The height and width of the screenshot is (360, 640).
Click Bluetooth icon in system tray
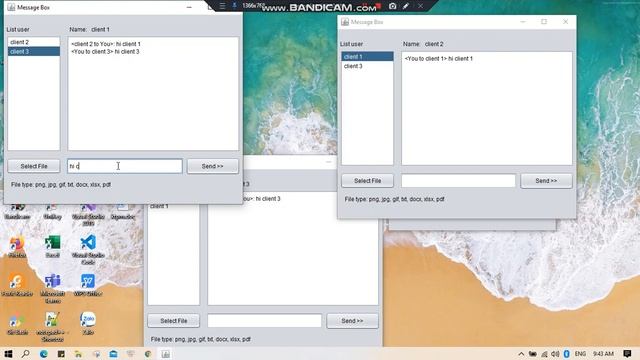(567, 354)
